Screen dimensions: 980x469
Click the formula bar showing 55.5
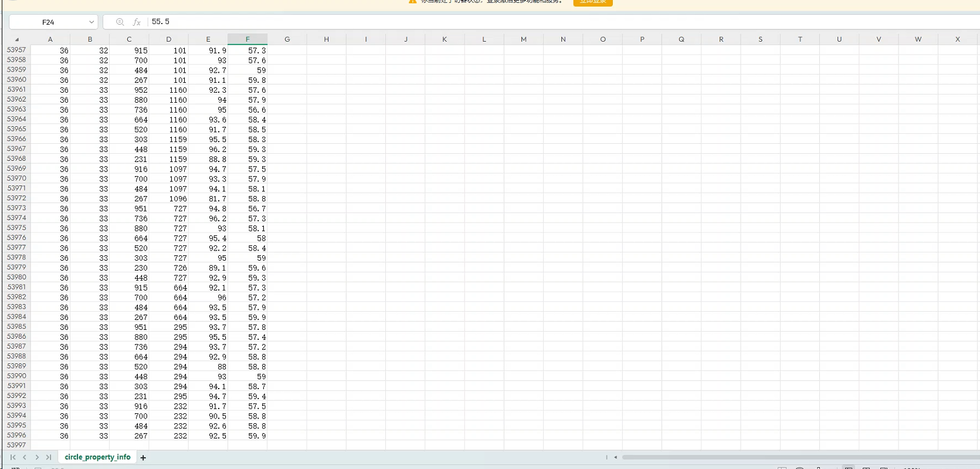click(x=528, y=22)
